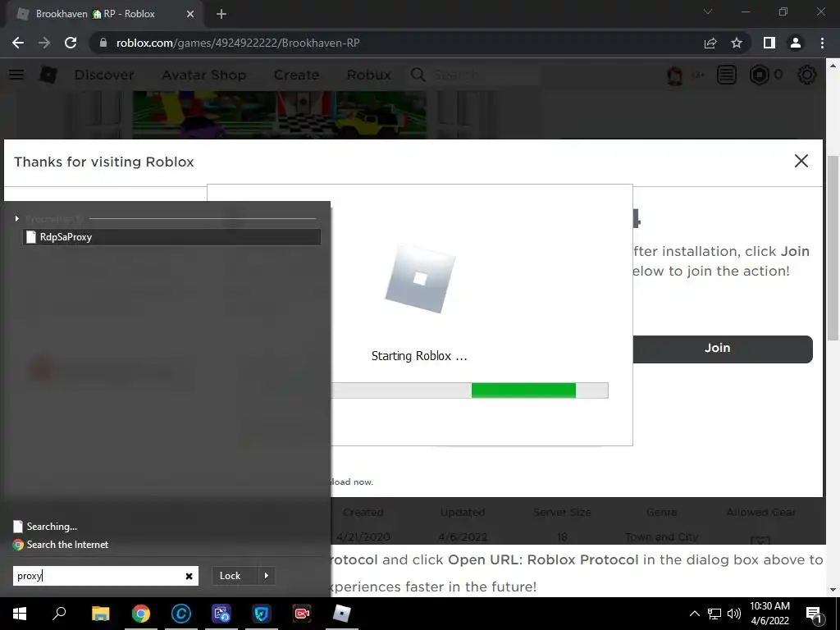Click the scrollbar down arrow
Viewport: 840px width, 630px height.
pyautogui.click(x=833, y=590)
